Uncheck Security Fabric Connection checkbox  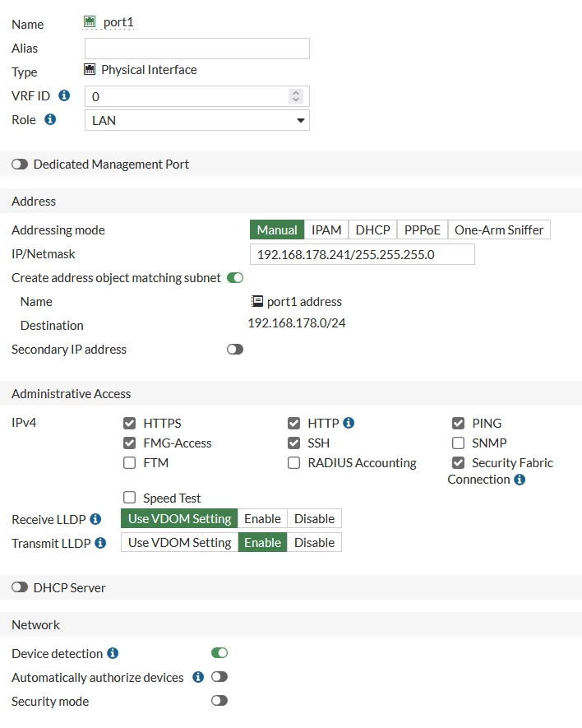(x=458, y=463)
